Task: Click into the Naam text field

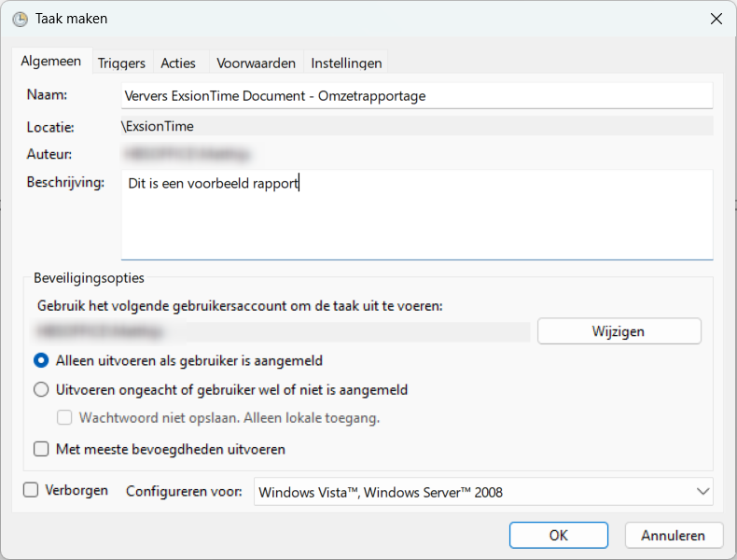Action: pyautogui.click(x=416, y=95)
